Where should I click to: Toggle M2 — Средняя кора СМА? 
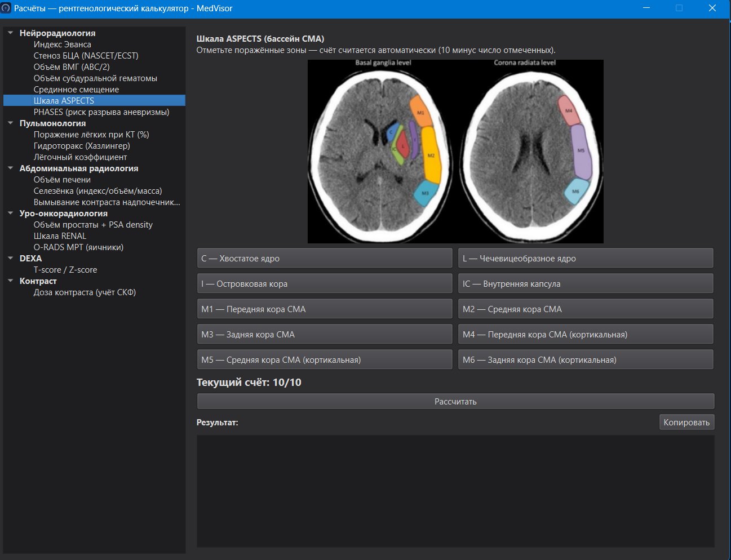[586, 309]
